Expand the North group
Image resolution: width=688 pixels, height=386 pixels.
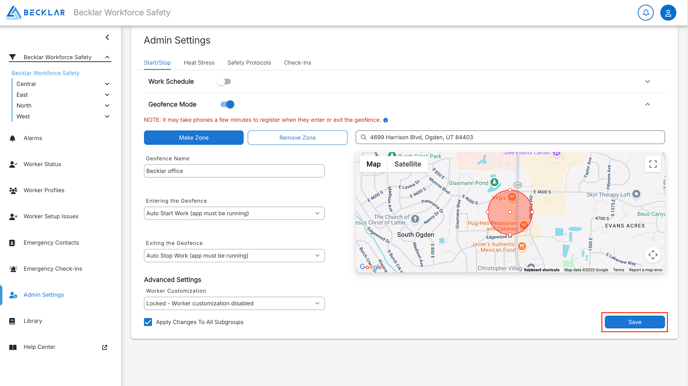(x=107, y=106)
